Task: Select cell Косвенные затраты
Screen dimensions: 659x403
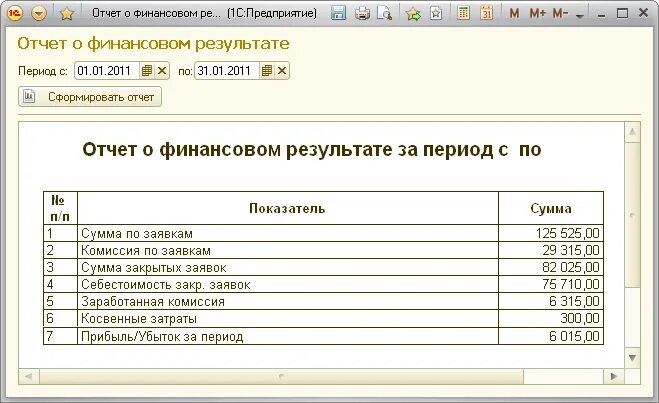Action: pyautogui.click(x=288, y=319)
